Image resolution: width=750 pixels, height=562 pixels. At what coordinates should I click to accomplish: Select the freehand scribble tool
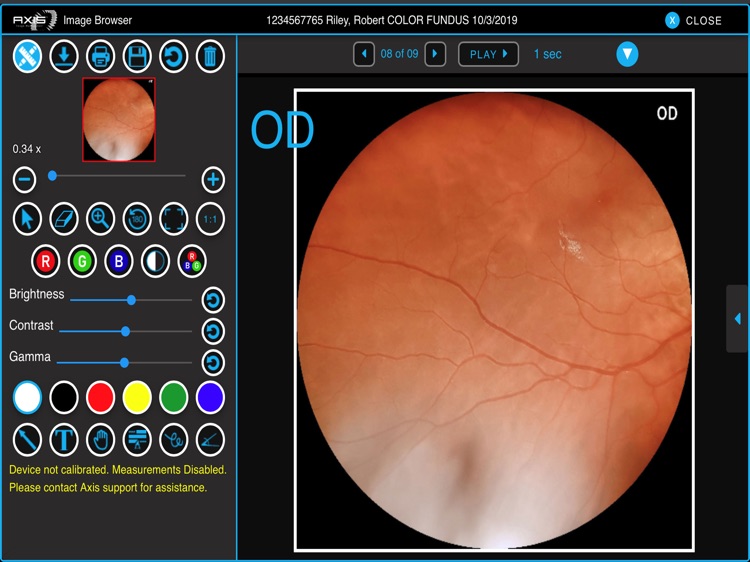[174, 440]
